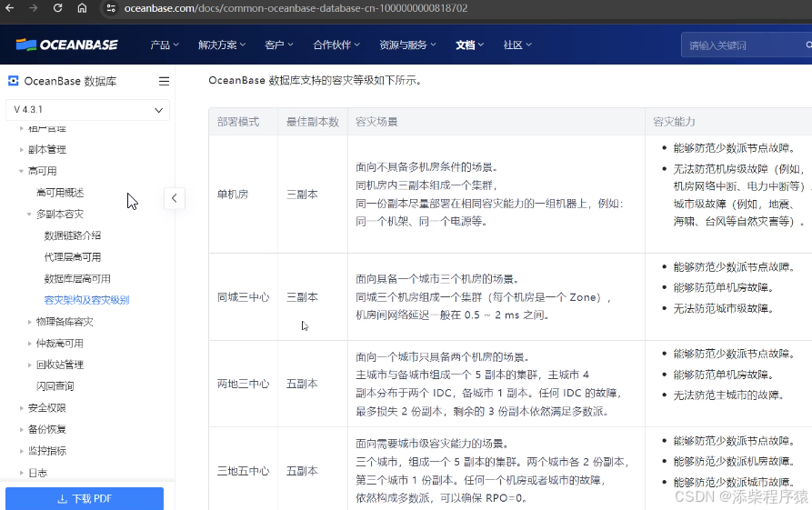Image resolution: width=812 pixels, height=510 pixels.
Task: Open the 社区 menu
Action: 516,45
